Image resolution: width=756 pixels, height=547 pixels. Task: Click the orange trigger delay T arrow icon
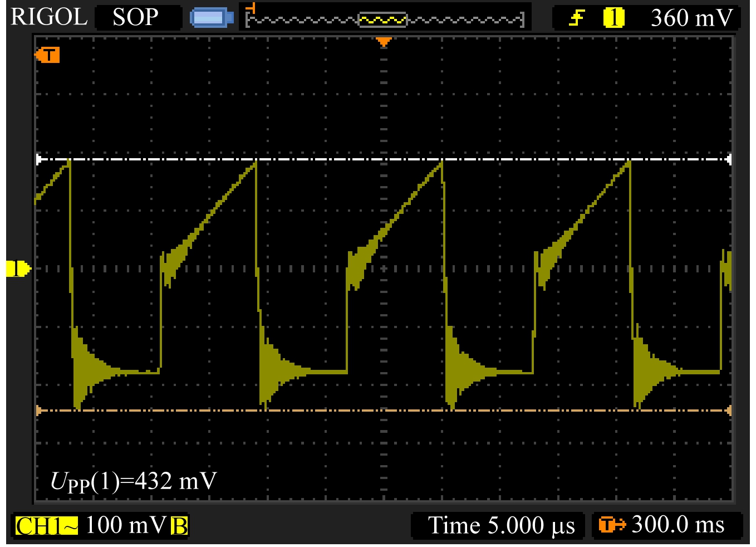coord(611,525)
